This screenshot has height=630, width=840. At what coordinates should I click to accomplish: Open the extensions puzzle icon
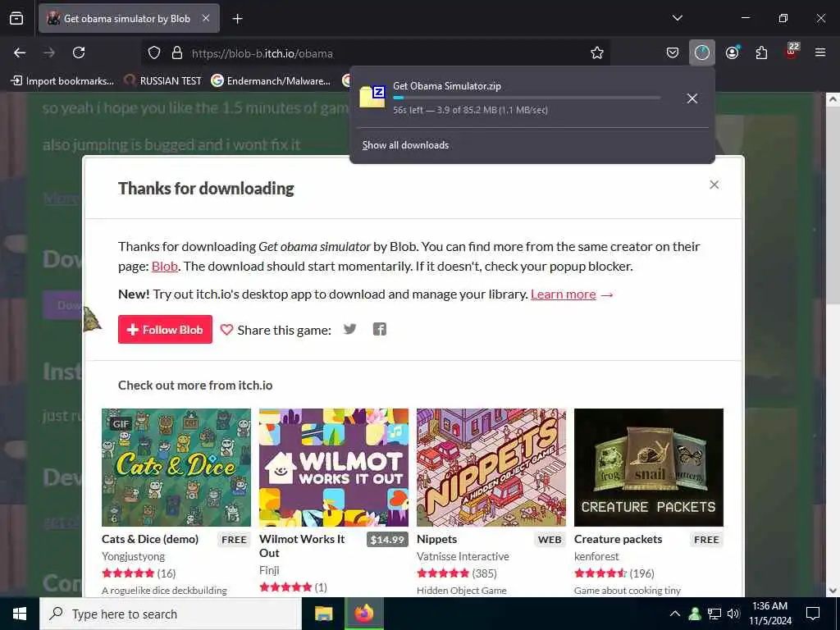point(761,52)
